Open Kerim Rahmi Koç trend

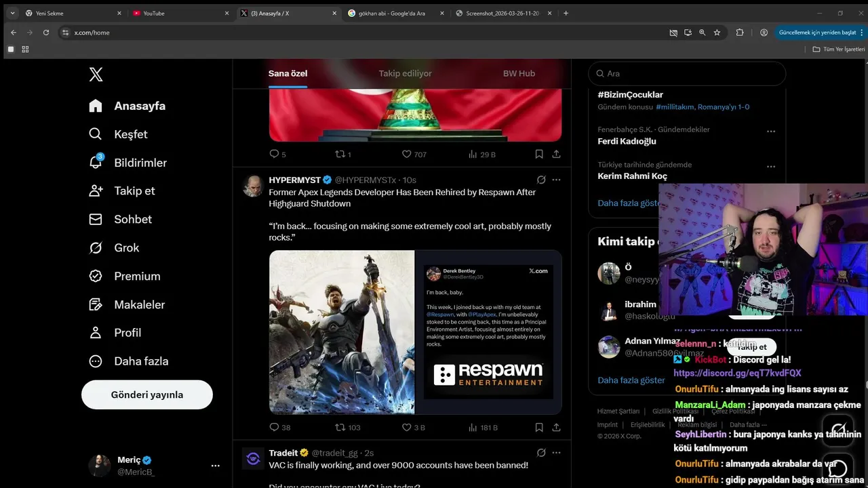click(632, 176)
